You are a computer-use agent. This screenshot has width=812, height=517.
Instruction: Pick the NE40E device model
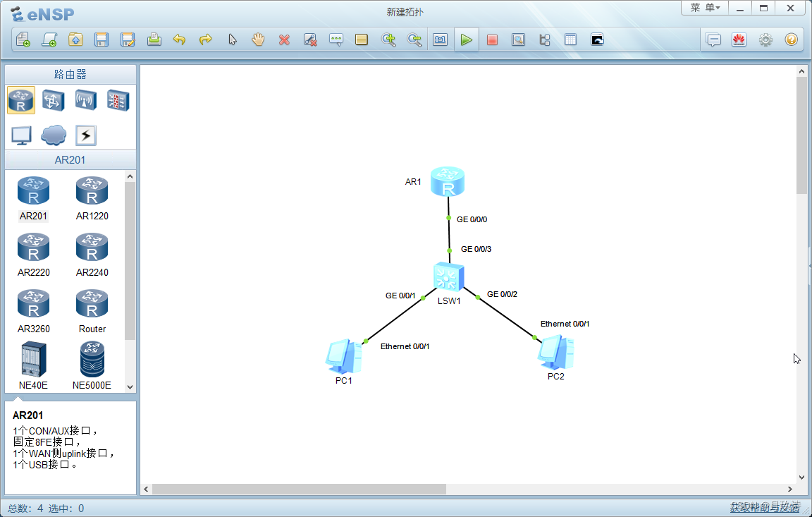click(x=34, y=366)
